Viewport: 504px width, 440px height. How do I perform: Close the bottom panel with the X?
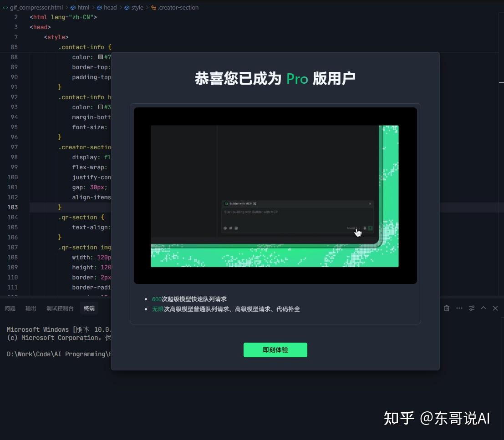(x=495, y=308)
